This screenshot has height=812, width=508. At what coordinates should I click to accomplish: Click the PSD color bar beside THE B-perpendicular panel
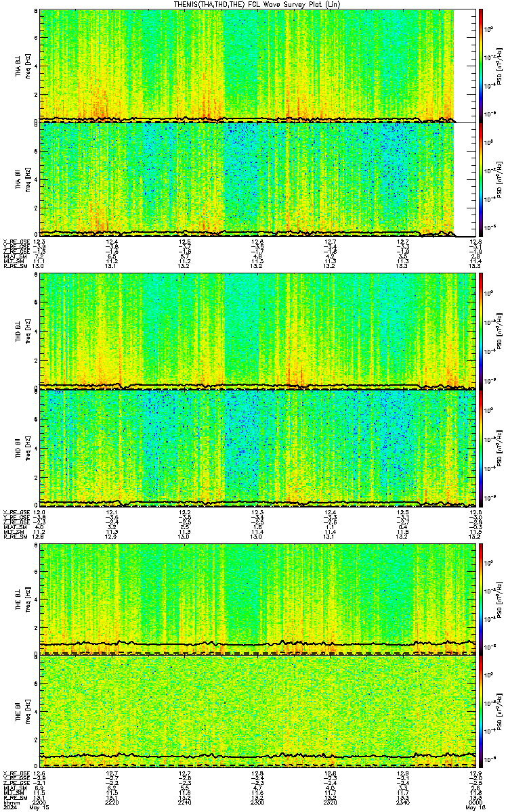480,598
